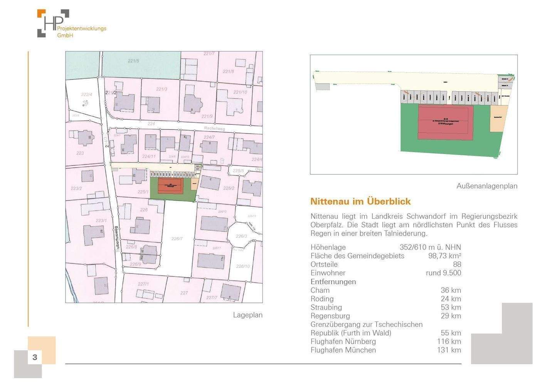
Task: Click the white parcel labeled 226/7
Action: [x=177, y=239]
